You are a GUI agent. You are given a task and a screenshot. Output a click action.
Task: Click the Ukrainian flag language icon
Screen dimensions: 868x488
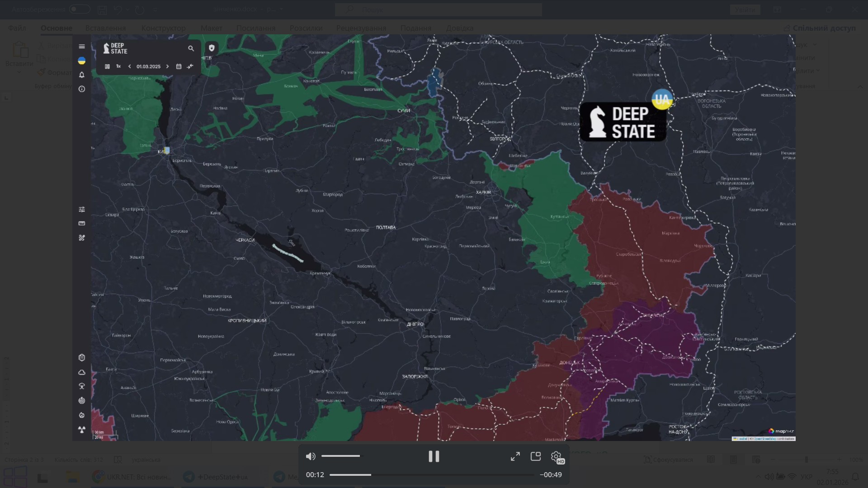pos(82,61)
